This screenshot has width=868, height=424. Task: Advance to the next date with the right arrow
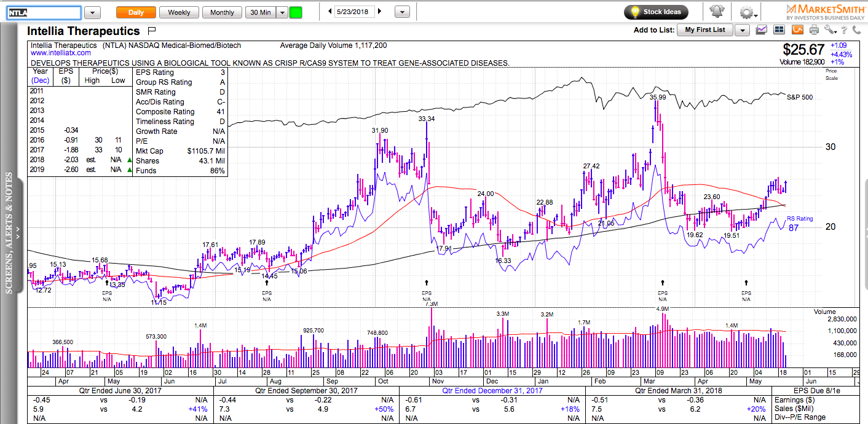tap(380, 12)
